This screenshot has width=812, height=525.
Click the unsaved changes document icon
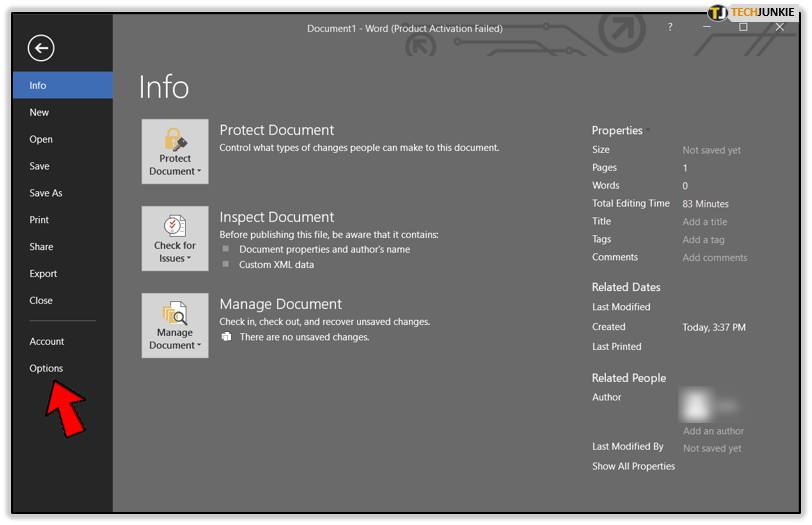[226, 337]
